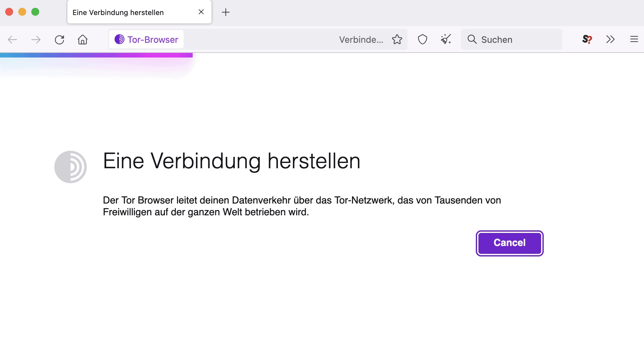The width and height of the screenshot is (644, 345).
Task: Click the description text about Tor-Netzwerk
Action: [x=302, y=206]
